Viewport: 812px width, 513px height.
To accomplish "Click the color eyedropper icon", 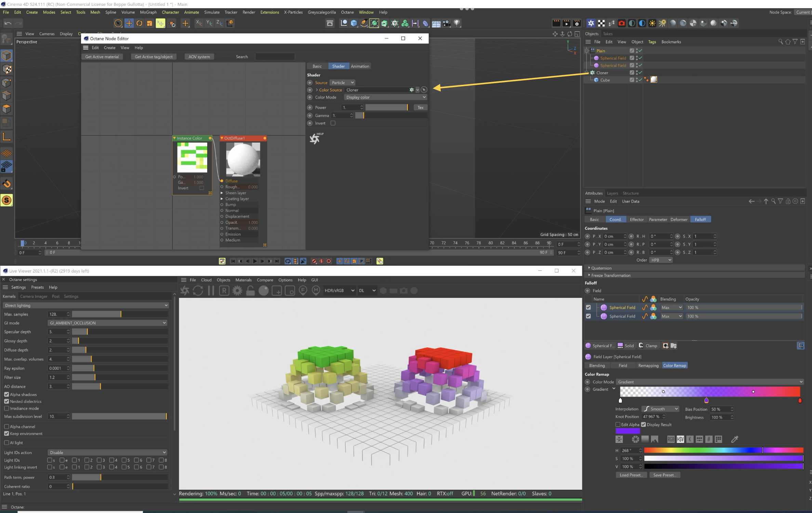I will [734, 439].
